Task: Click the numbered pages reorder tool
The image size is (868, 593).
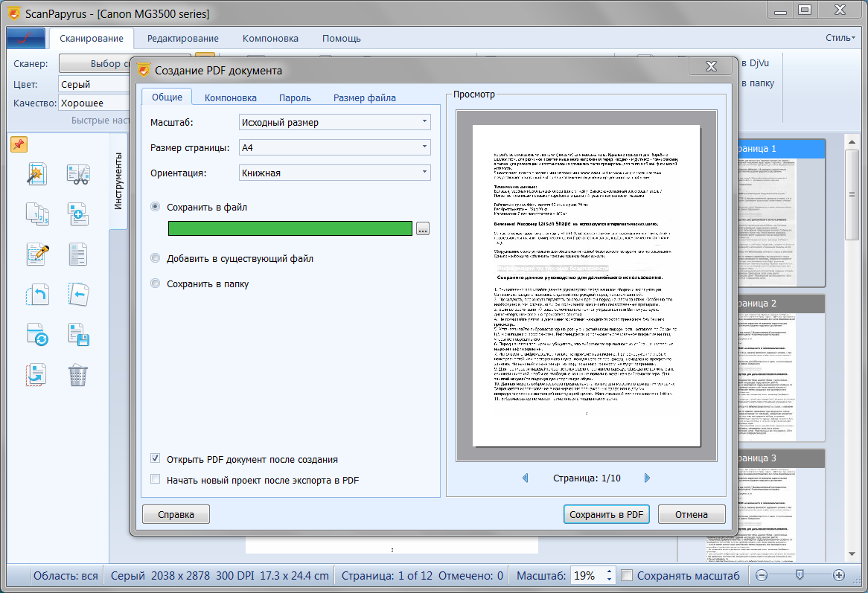Action: point(37,214)
